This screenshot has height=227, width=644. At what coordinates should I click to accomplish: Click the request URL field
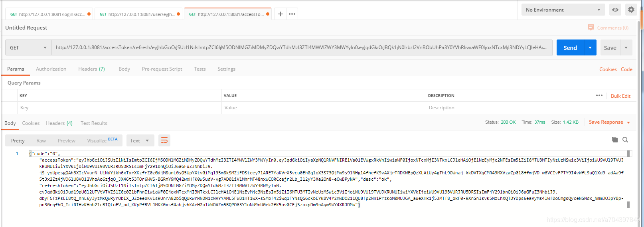pyautogui.click(x=302, y=47)
